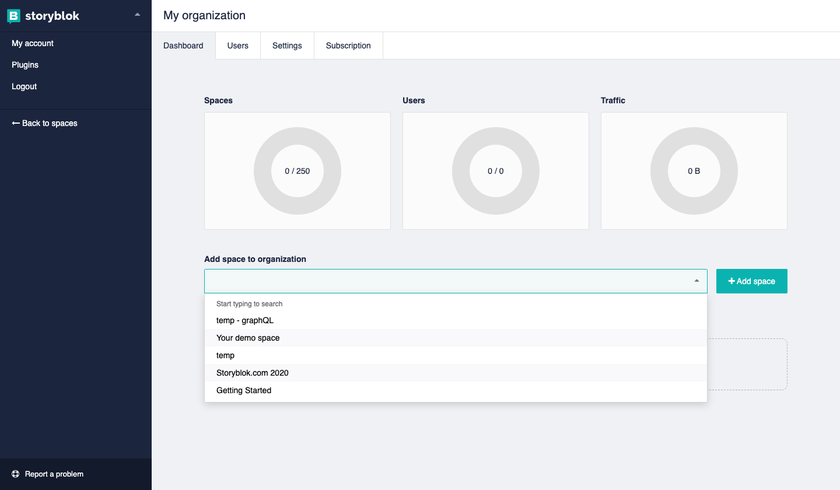Click the 'My organization' heading
This screenshot has width=840, height=490.
click(x=204, y=16)
